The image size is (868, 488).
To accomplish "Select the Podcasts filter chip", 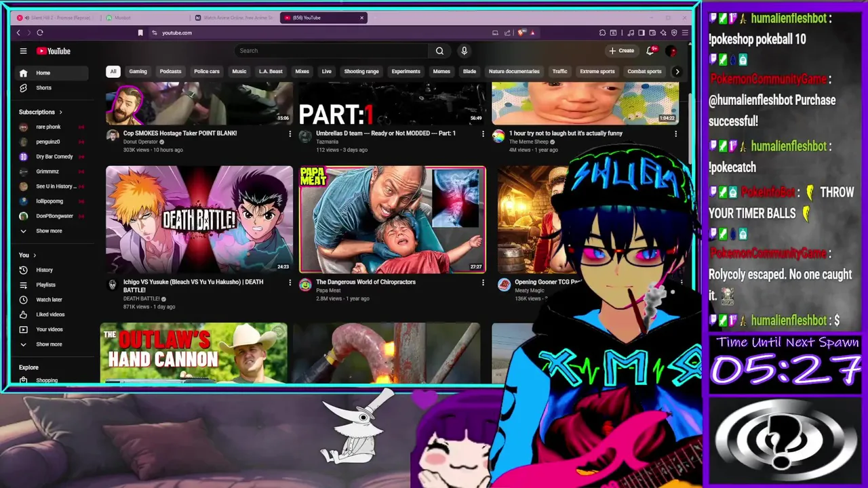I will point(170,71).
